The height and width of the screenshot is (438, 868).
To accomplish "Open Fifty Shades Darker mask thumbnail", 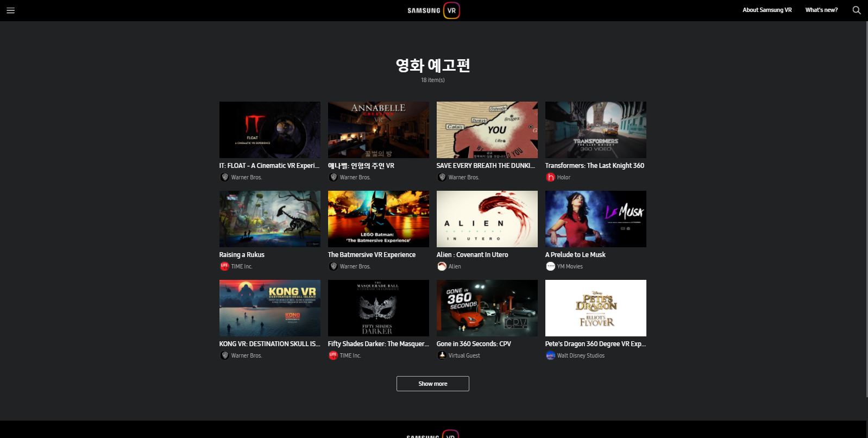I will click(x=379, y=308).
